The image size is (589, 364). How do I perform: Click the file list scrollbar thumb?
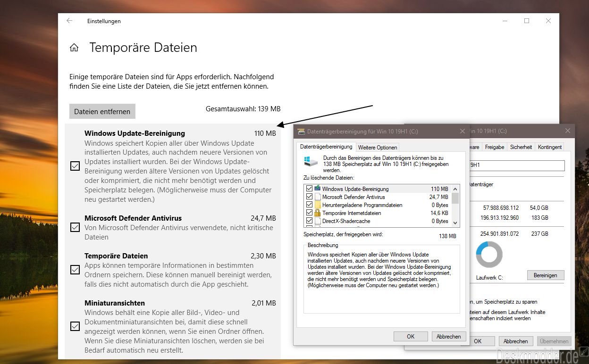point(455,198)
